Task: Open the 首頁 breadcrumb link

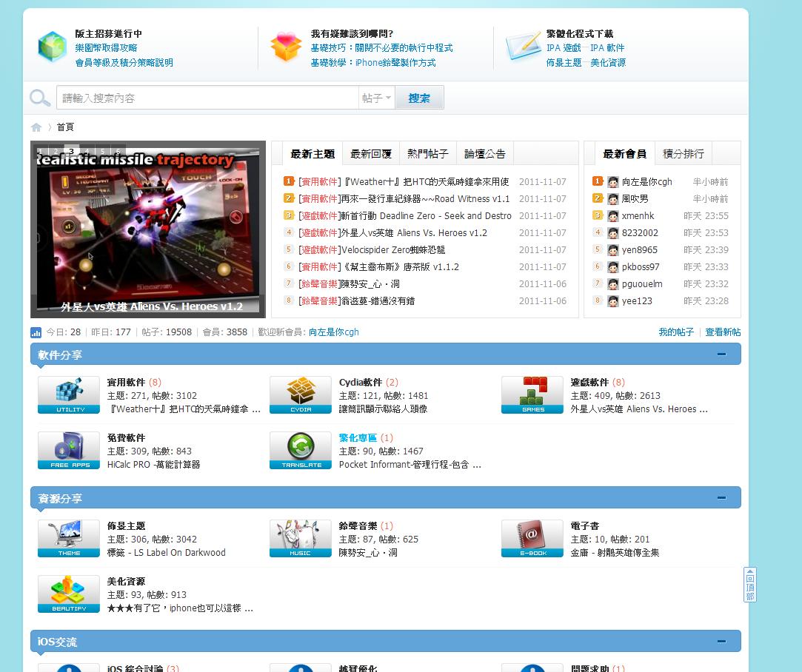Action: coord(65,127)
